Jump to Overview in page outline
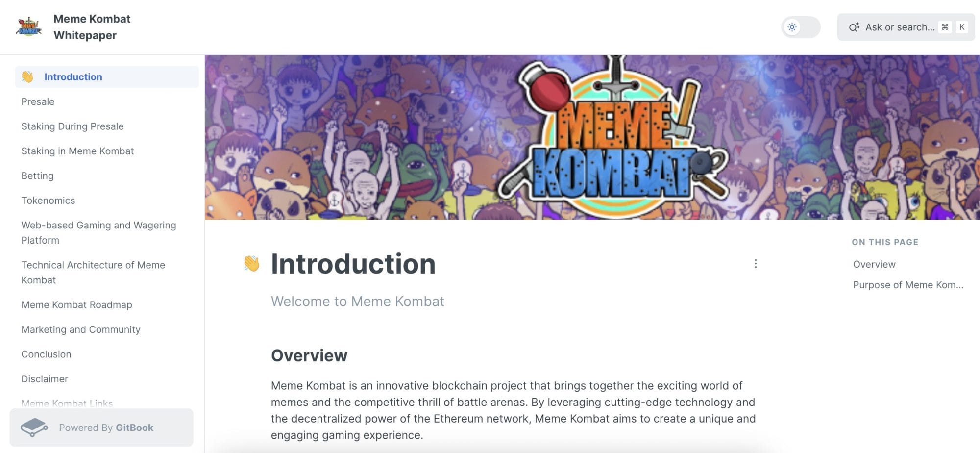The height and width of the screenshot is (453, 980). tap(874, 264)
